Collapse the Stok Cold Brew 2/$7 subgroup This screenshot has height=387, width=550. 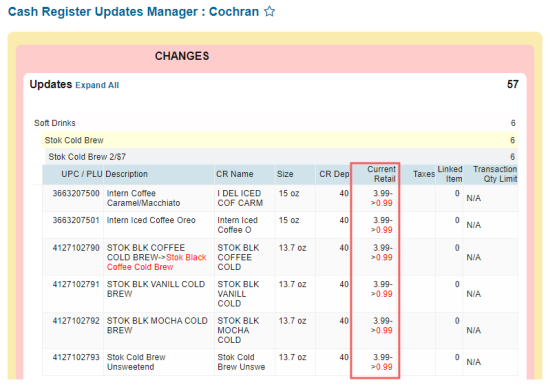[x=282, y=156]
